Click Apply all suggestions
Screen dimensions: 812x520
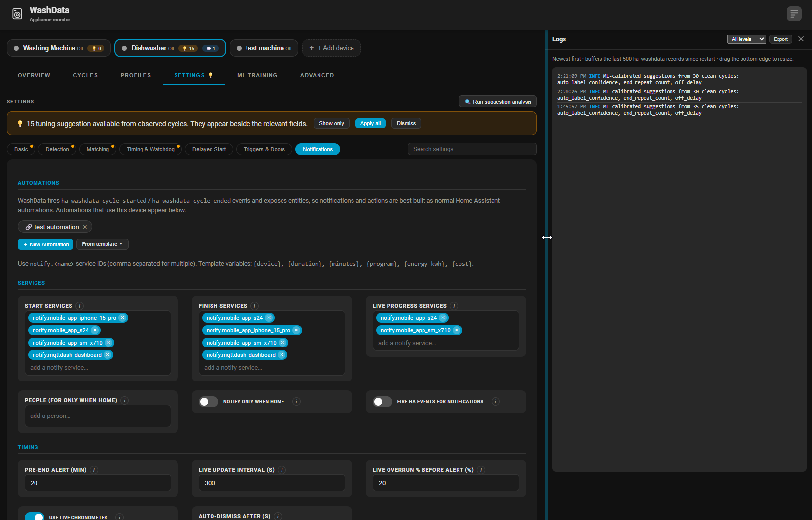370,123
